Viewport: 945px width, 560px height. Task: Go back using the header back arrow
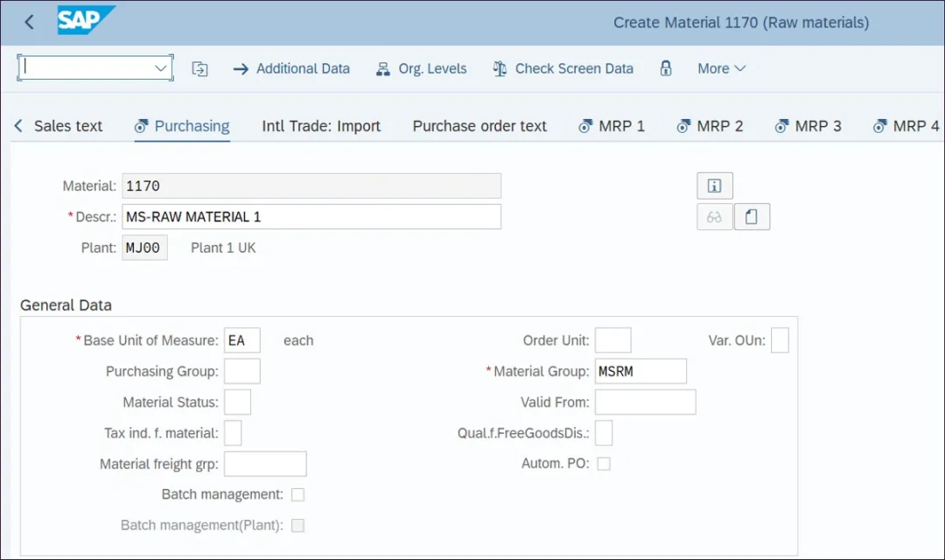point(29,23)
